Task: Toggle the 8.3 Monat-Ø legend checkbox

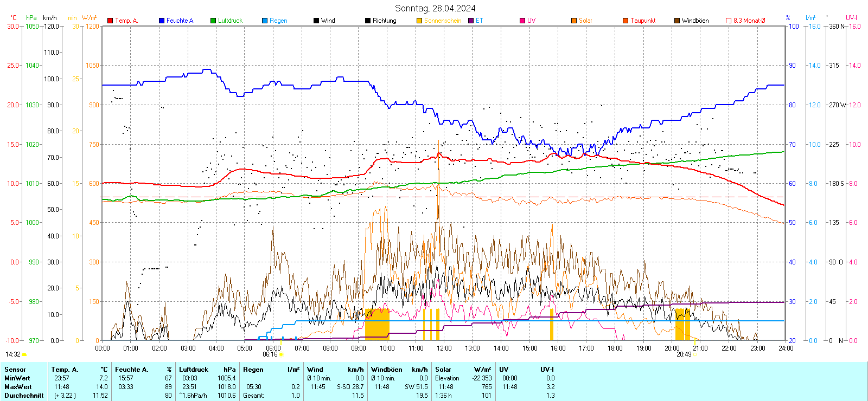Action: [729, 21]
